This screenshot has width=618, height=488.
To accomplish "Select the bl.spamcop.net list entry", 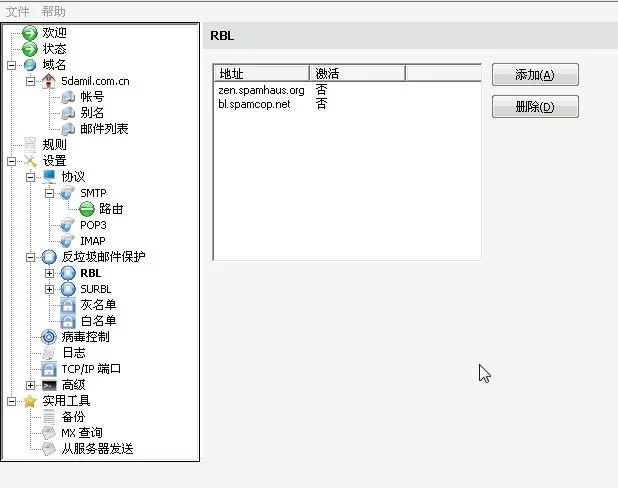I will tap(254, 104).
